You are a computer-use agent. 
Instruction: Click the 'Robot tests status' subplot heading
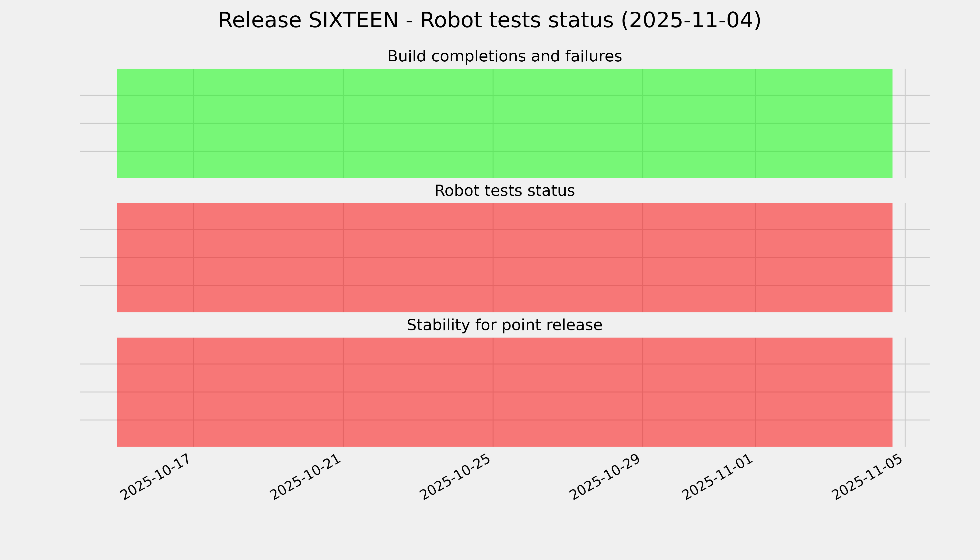point(504,191)
